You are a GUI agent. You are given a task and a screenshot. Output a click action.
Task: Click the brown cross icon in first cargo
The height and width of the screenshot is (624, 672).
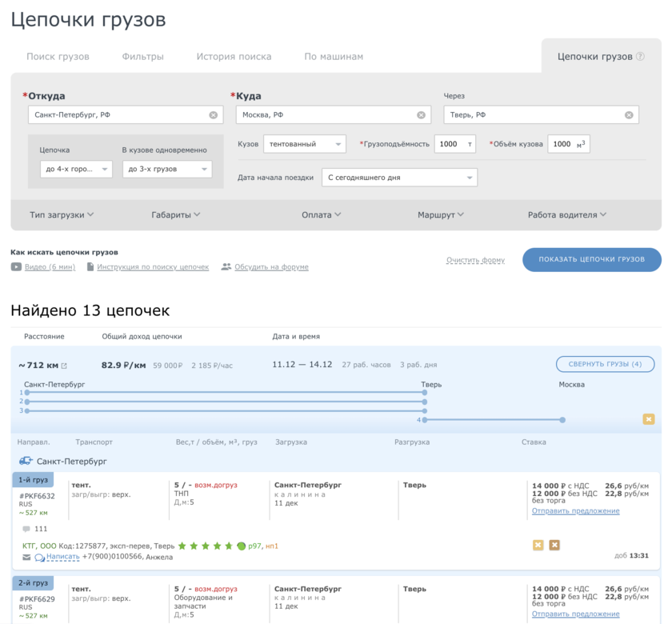554,545
